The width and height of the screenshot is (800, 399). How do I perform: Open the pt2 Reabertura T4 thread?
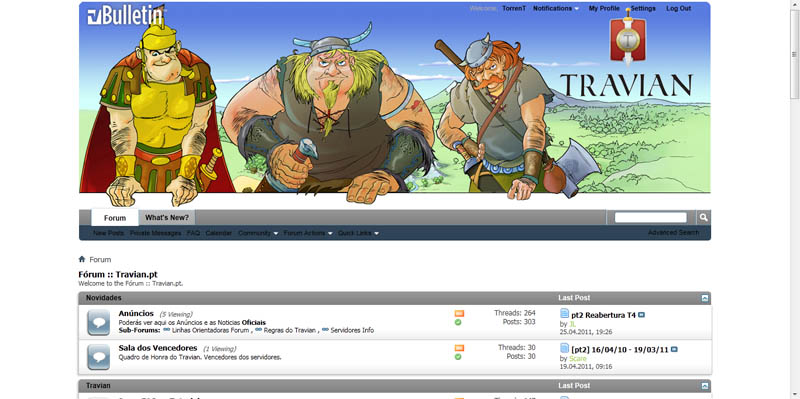coord(604,315)
